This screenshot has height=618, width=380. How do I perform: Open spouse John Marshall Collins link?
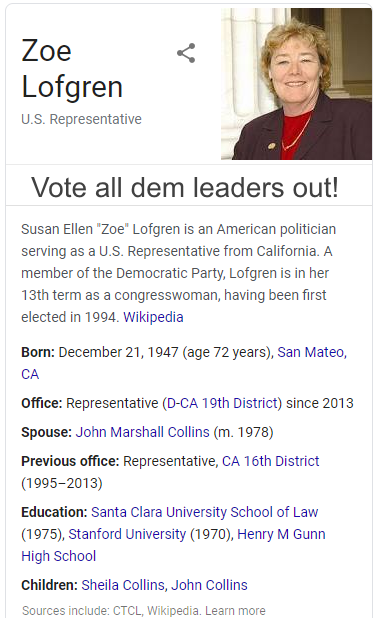142,432
